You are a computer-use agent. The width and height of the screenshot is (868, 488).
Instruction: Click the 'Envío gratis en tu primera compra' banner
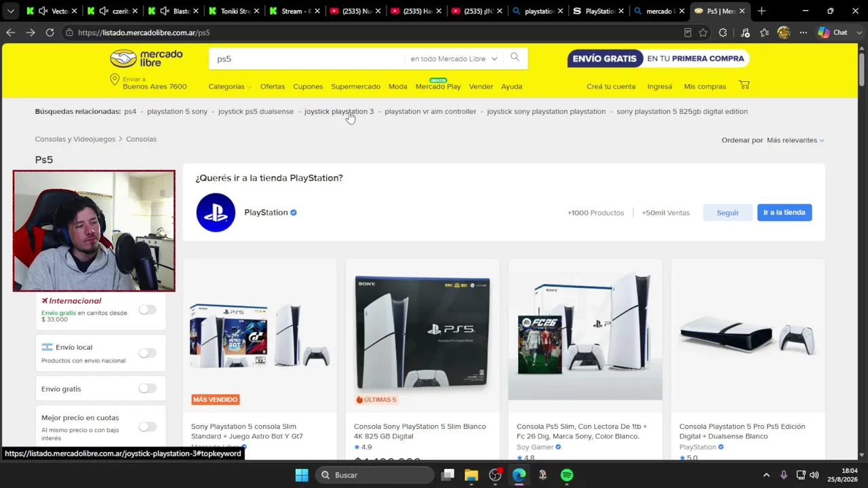tap(658, 58)
